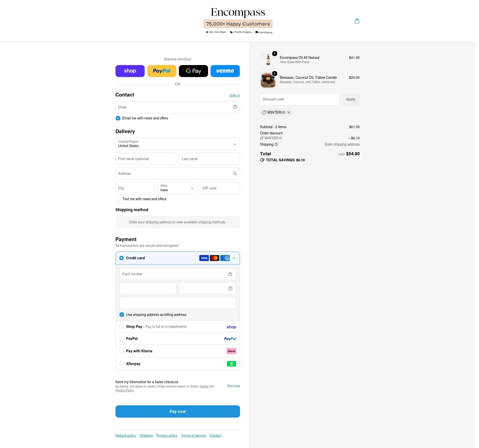The image size is (479, 448).
Task: Click the security code help icon
Action: (230, 288)
